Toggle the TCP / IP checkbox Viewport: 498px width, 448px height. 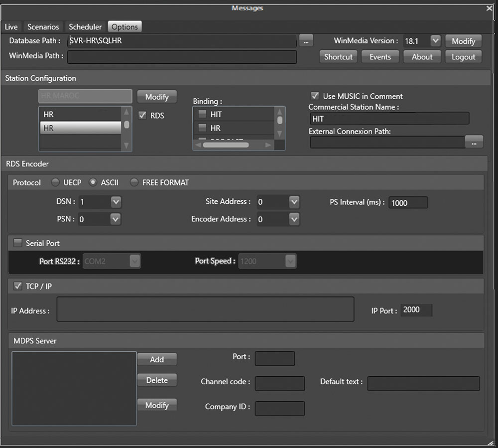(18, 286)
